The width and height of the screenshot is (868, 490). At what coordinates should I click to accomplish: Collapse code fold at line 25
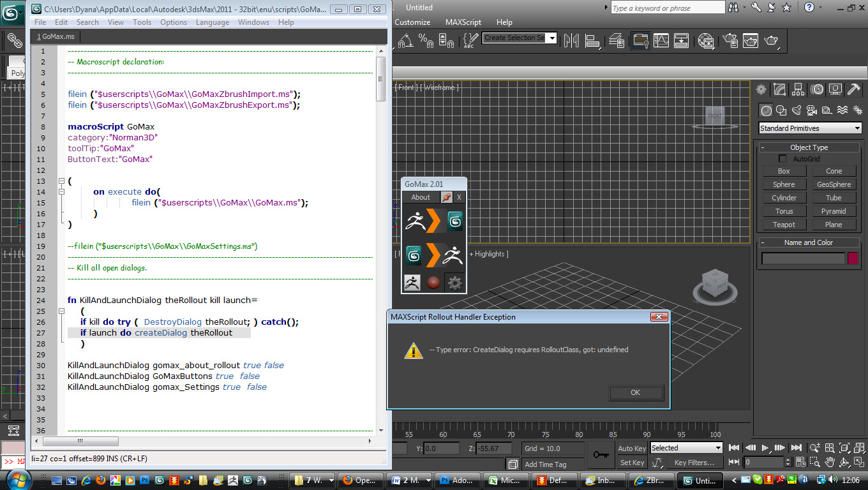point(62,311)
